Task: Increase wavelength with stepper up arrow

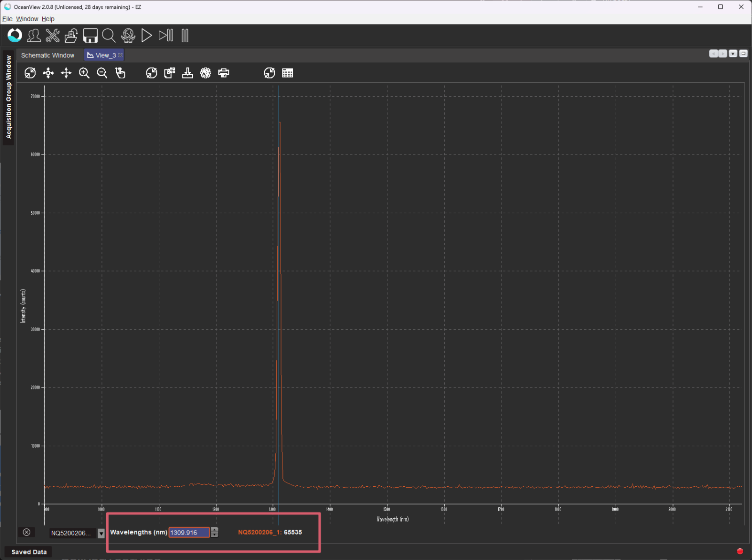Action: [x=215, y=530]
